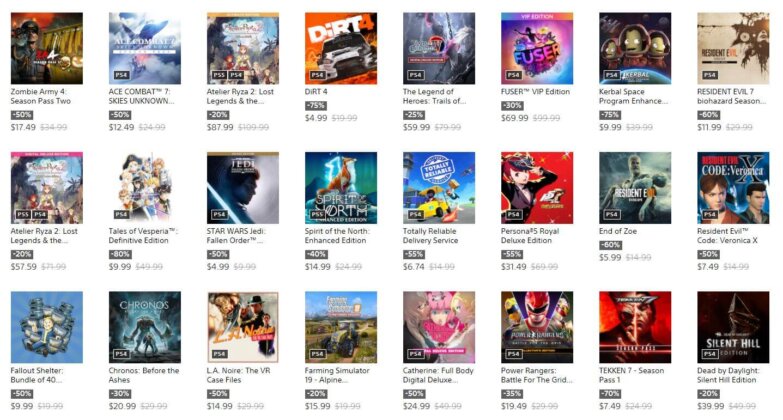The image size is (783, 420).
Task: Click the Zombie Army 4 Season Pass cover
Action: pos(46,48)
